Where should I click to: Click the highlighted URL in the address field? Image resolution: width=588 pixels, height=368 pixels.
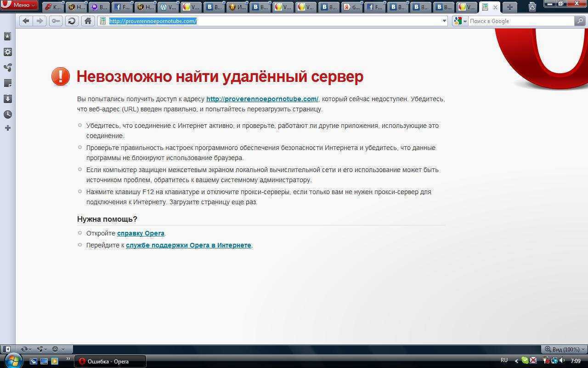(x=153, y=21)
